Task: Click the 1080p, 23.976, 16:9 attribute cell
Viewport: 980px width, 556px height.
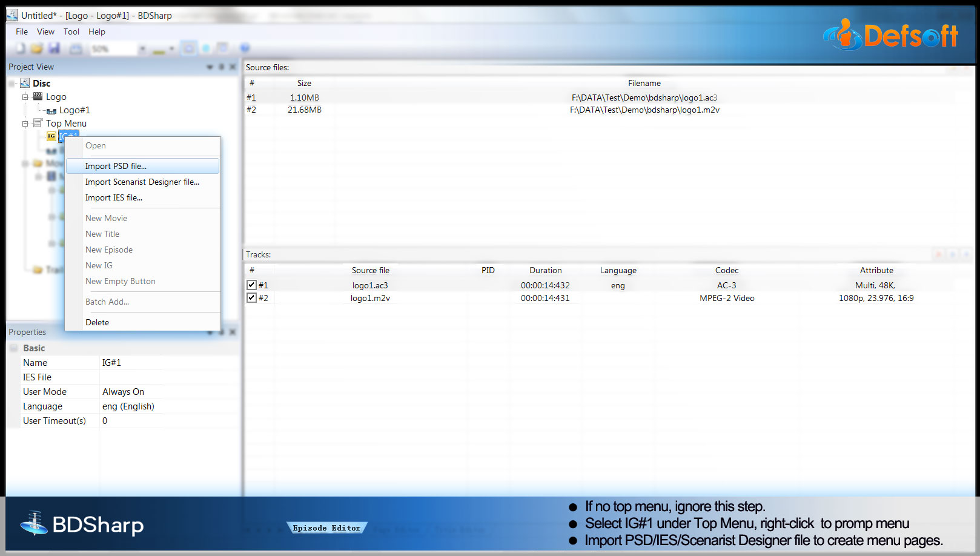Action: pyautogui.click(x=876, y=298)
